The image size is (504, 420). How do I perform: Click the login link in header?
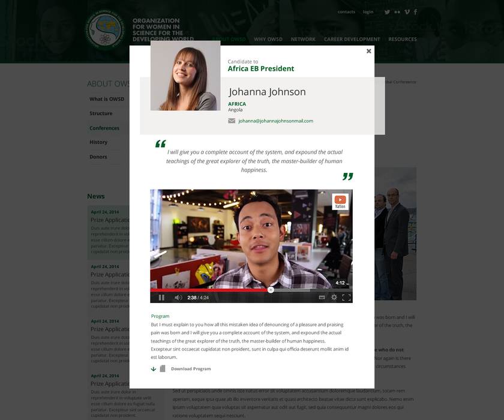click(368, 12)
